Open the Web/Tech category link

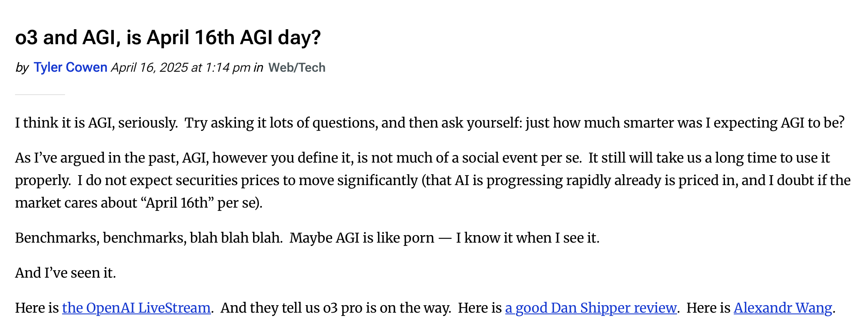(x=296, y=68)
